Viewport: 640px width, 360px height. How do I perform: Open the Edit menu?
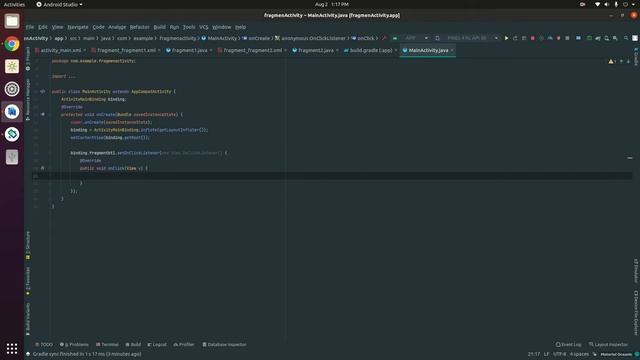coord(43,27)
